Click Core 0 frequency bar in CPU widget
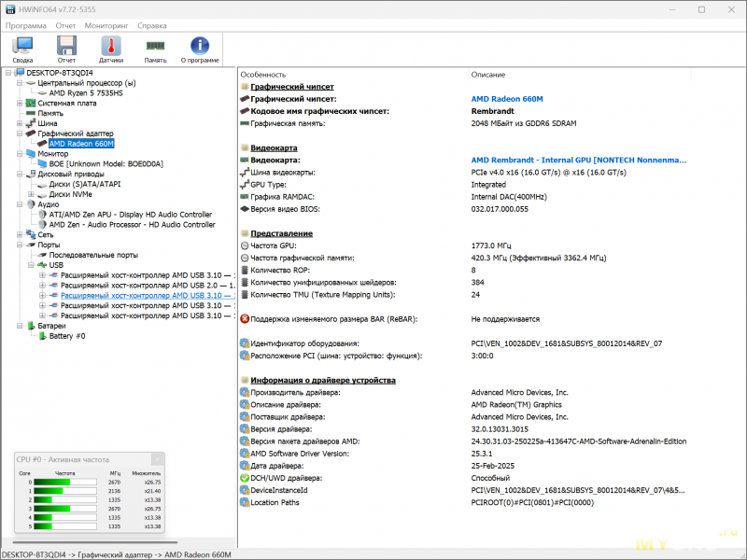This screenshot has width=747, height=560. point(70,483)
